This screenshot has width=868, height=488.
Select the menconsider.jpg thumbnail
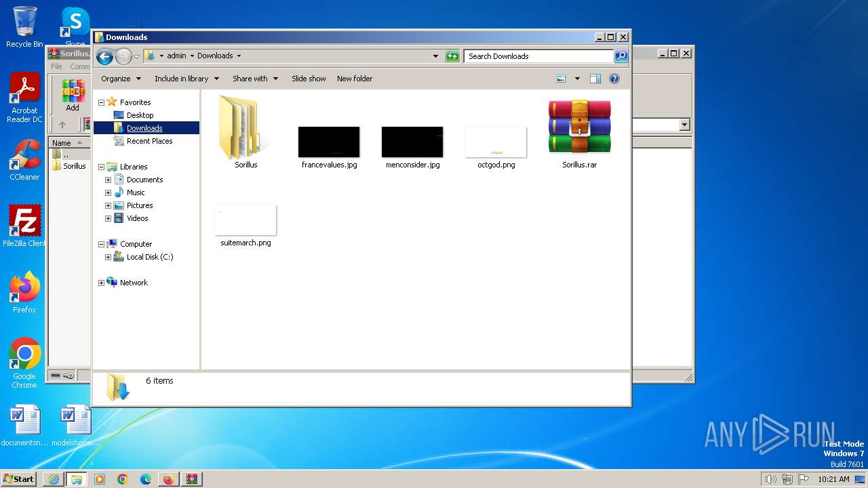tap(412, 142)
